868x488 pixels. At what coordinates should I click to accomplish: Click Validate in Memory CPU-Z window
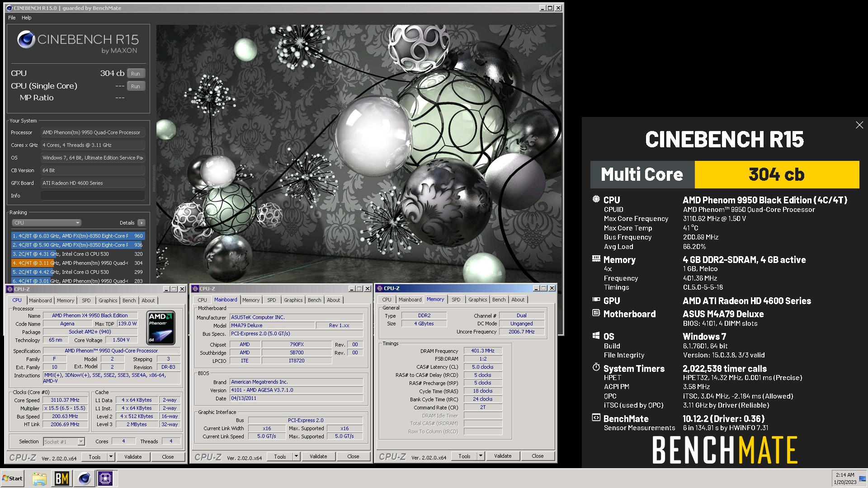click(503, 456)
